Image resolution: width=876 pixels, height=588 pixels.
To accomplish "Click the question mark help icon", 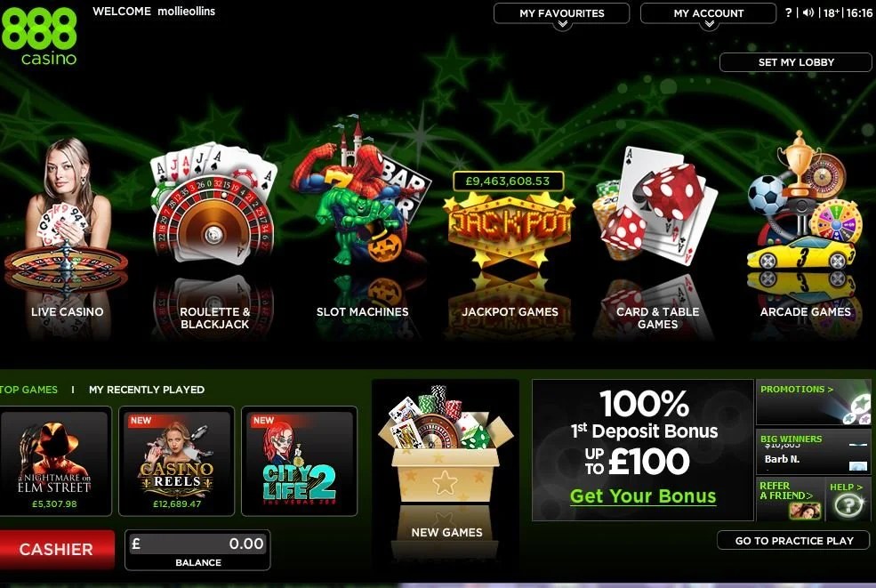I will pos(788,12).
